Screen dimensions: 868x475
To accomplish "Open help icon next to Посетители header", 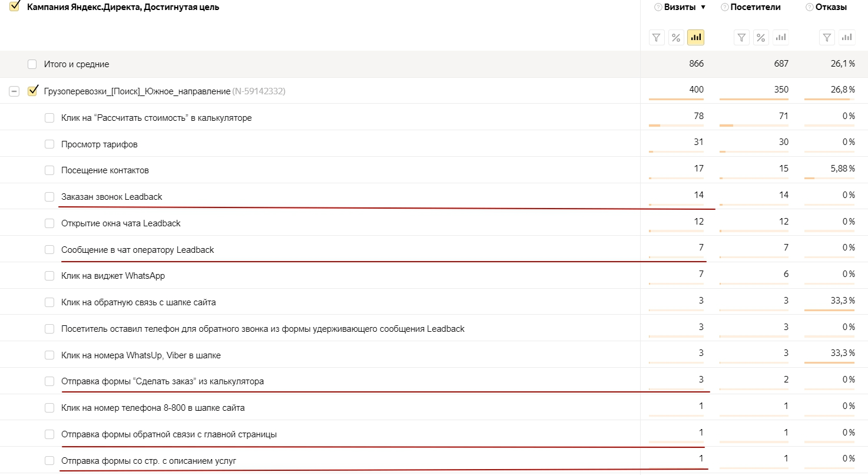I will pos(724,8).
